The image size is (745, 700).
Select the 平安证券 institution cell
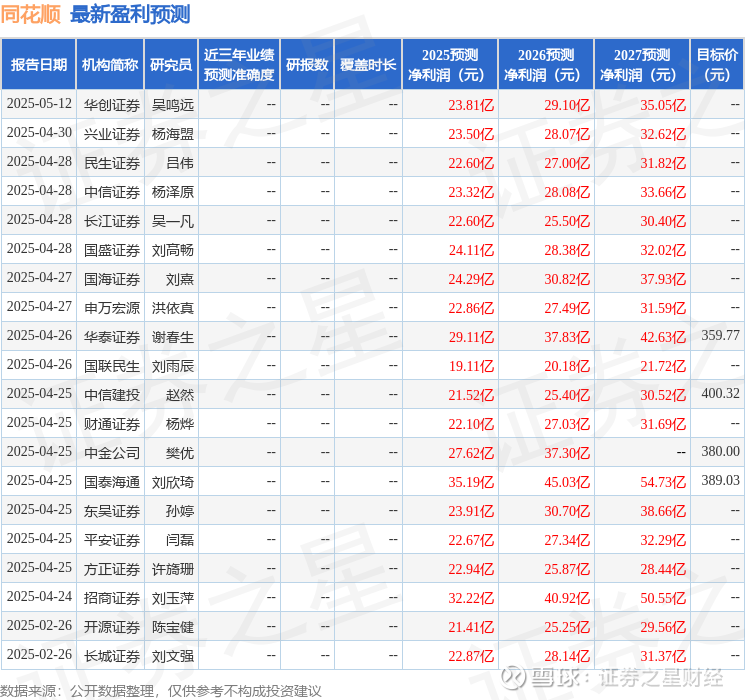(x=112, y=540)
